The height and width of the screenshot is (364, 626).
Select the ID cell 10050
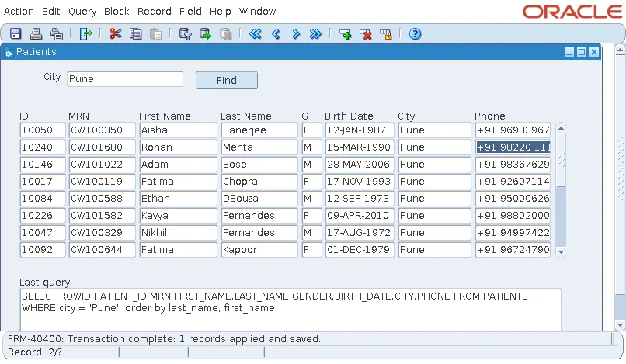tap(43, 130)
